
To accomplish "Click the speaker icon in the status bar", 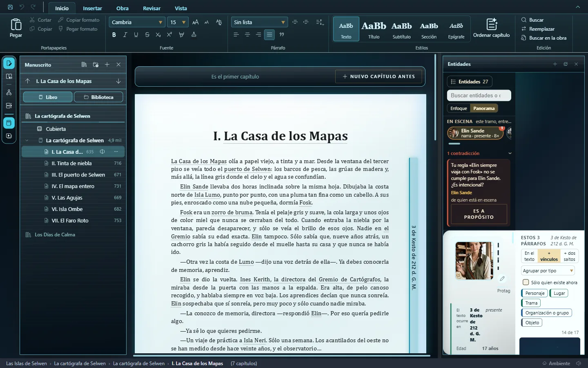I will tap(579, 363).
